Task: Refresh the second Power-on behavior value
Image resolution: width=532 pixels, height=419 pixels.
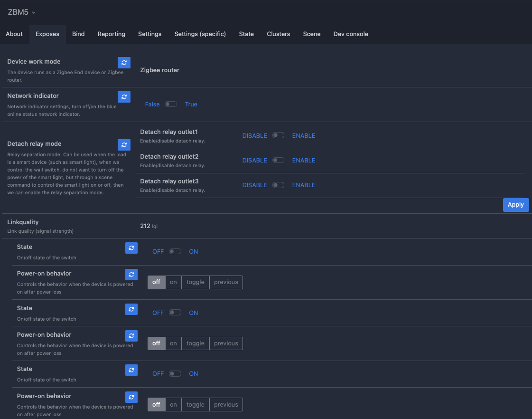Action: coord(131,336)
